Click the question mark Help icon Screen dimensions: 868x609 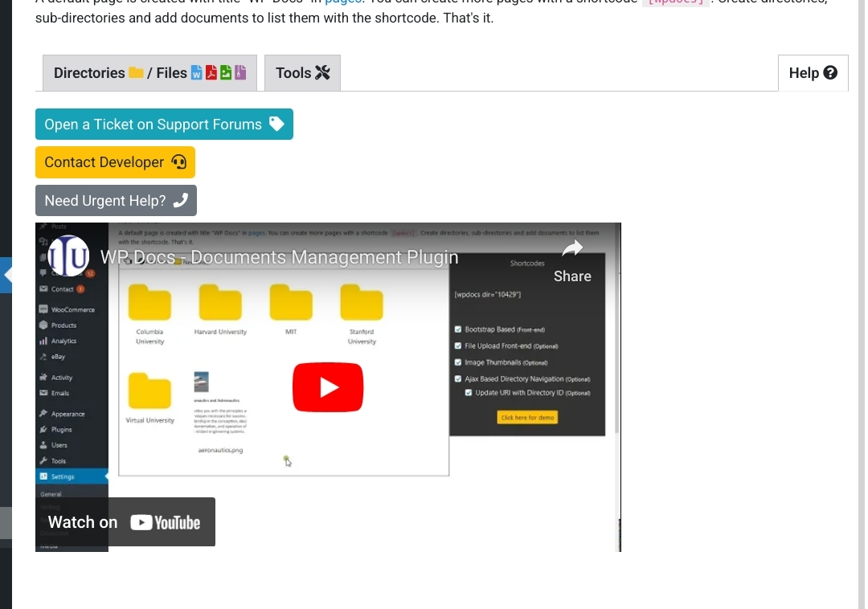coord(829,72)
